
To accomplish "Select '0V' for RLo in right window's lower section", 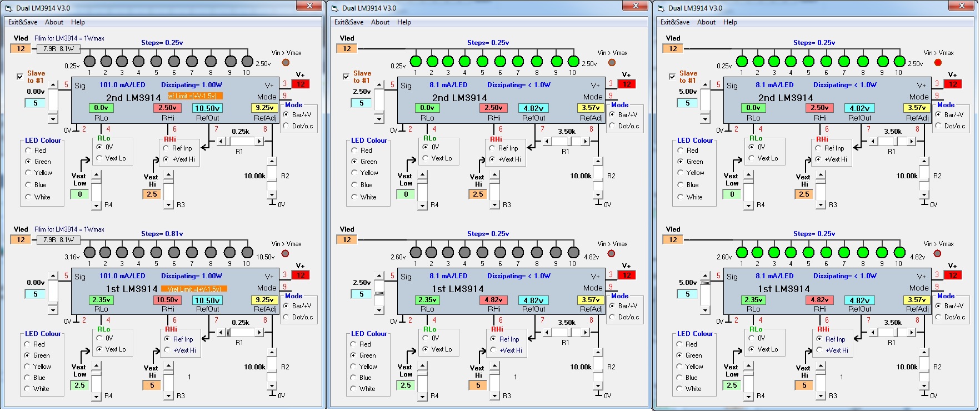I will point(752,338).
